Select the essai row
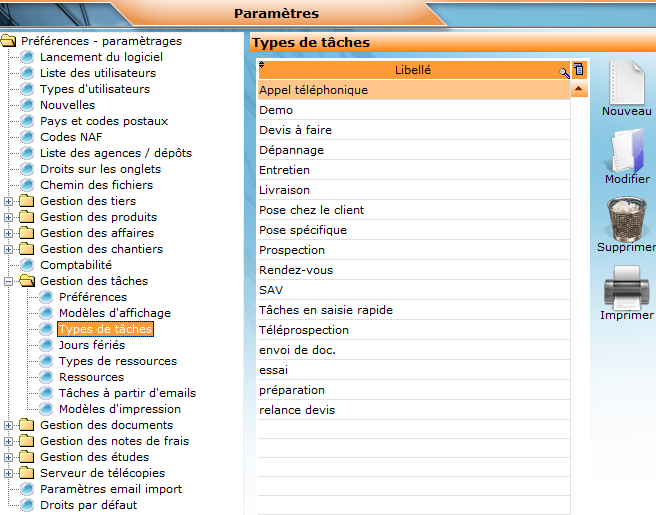 414,370
